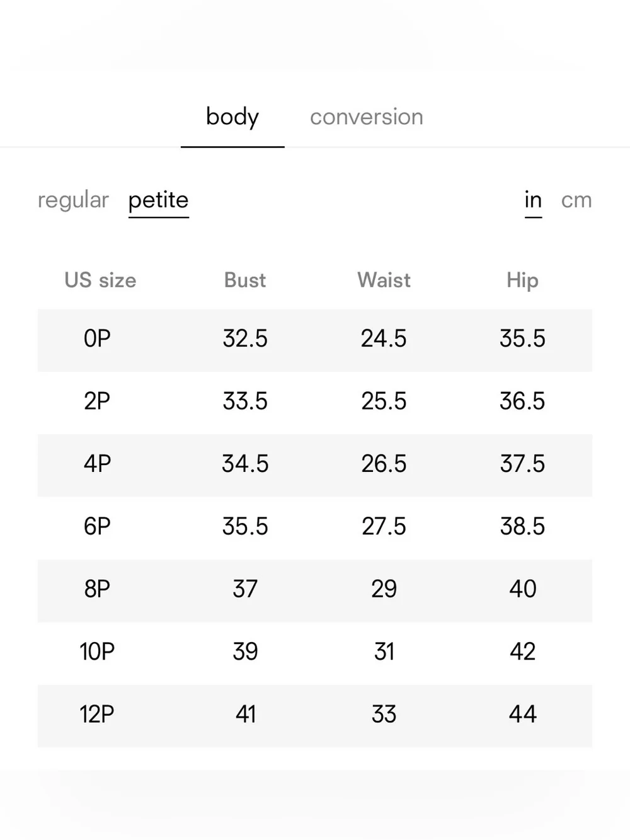Select the 0P size row
This screenshot has width=630, height=840.
click(x=315, y=340)
